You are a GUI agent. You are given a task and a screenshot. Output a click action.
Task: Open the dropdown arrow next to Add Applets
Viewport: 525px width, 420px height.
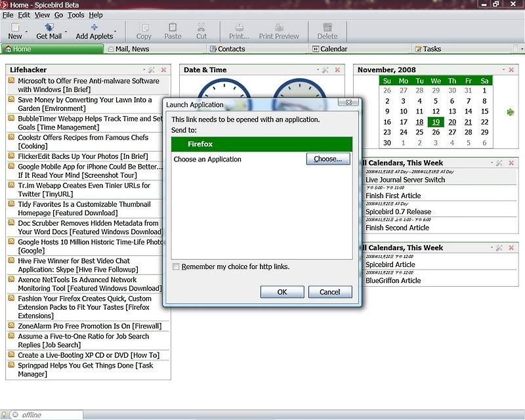pyautogui.click(x=115, y=31)
